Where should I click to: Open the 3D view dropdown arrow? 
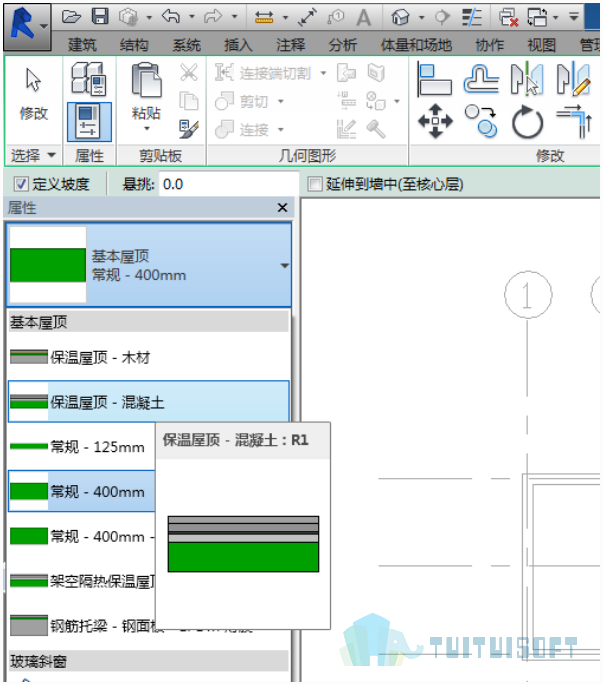click(x=421, y=17)
